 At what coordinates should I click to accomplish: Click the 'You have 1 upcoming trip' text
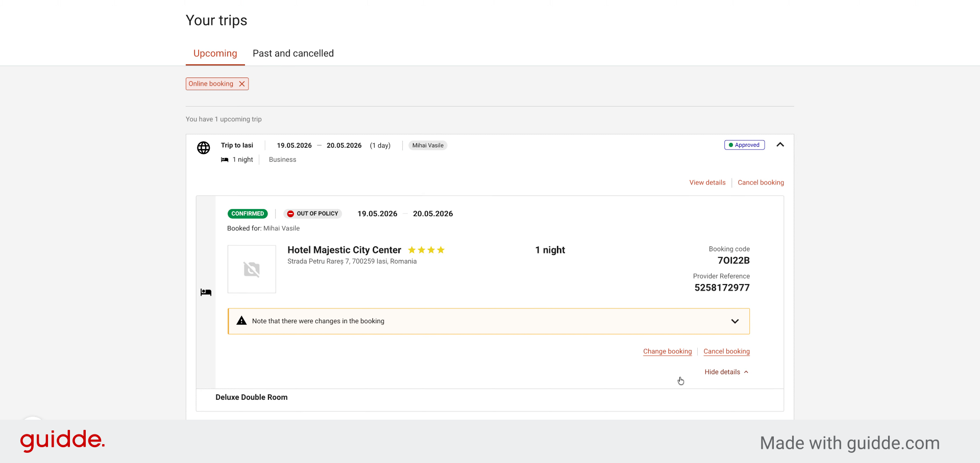[224, 119]
